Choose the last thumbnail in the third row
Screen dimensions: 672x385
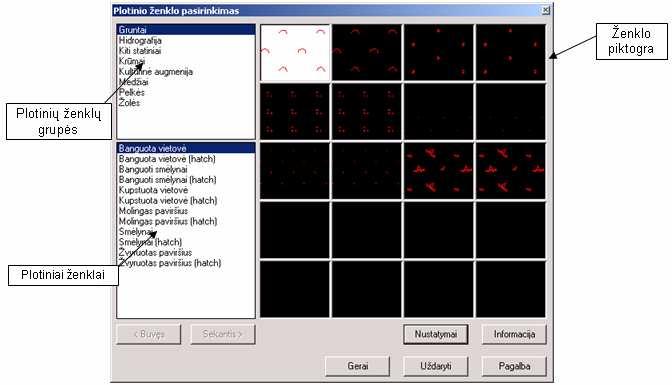(511, 171)
